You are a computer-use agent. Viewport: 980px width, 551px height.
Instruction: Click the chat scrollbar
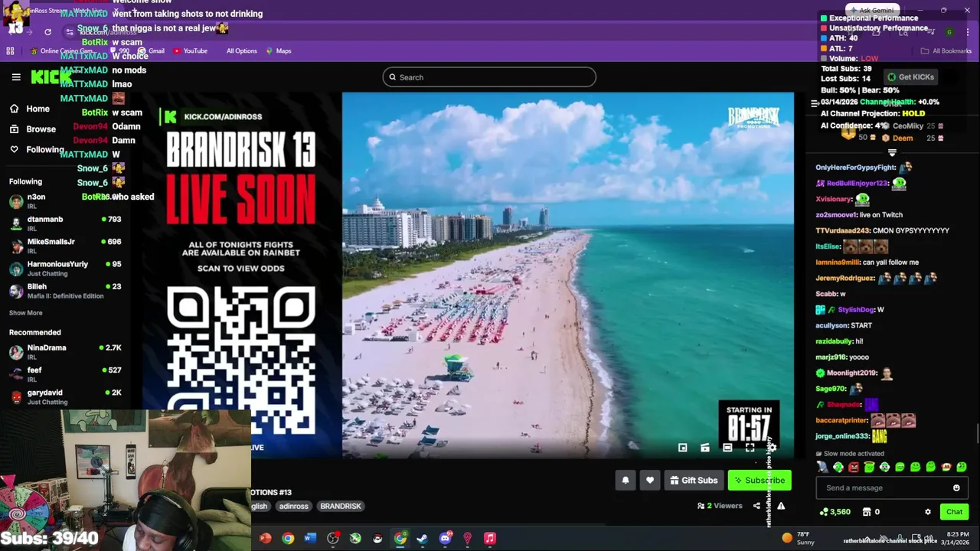(x=976, y=432)
